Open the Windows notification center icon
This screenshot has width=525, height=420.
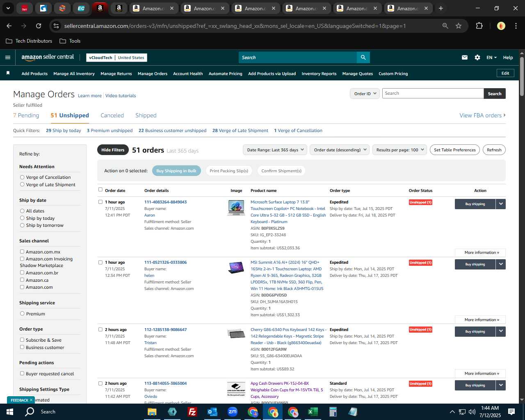pos(511,412)
